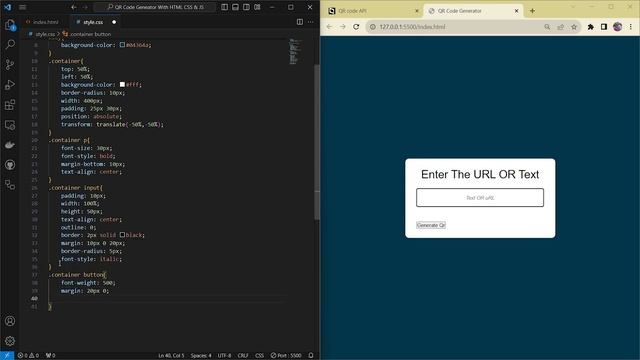Open the Source Control view
The width and height of the screenshot is (640, 360).
pyautogui.click(x=10, y=64)
